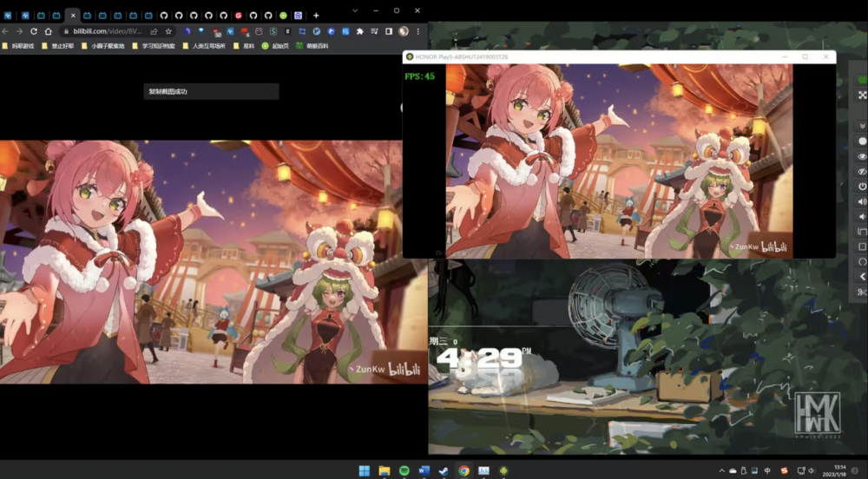
Task: Open Chrome three-dot menu
Action: [x=418, y=31]
